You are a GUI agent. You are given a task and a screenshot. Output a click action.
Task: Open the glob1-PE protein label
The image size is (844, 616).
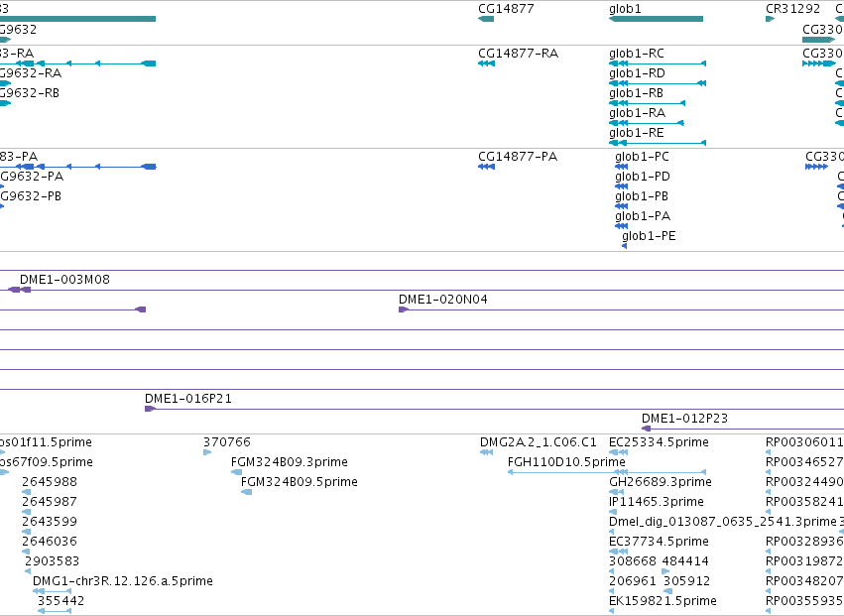[x=649, y=236]
